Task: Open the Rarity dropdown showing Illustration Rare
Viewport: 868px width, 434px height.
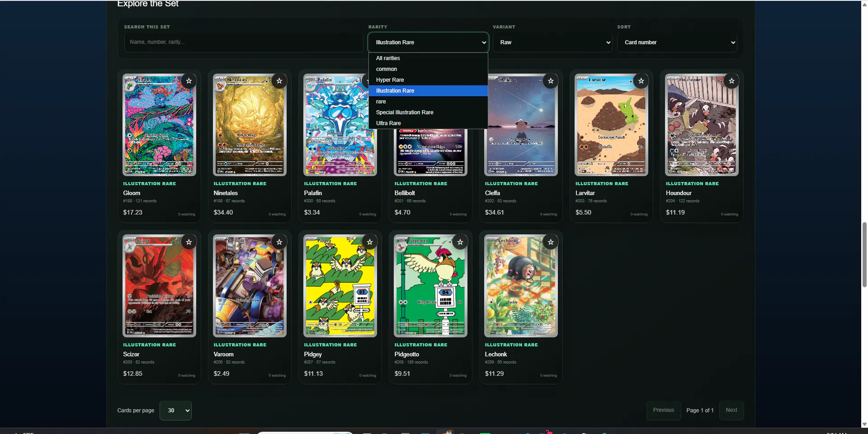Action: [428, 42]
